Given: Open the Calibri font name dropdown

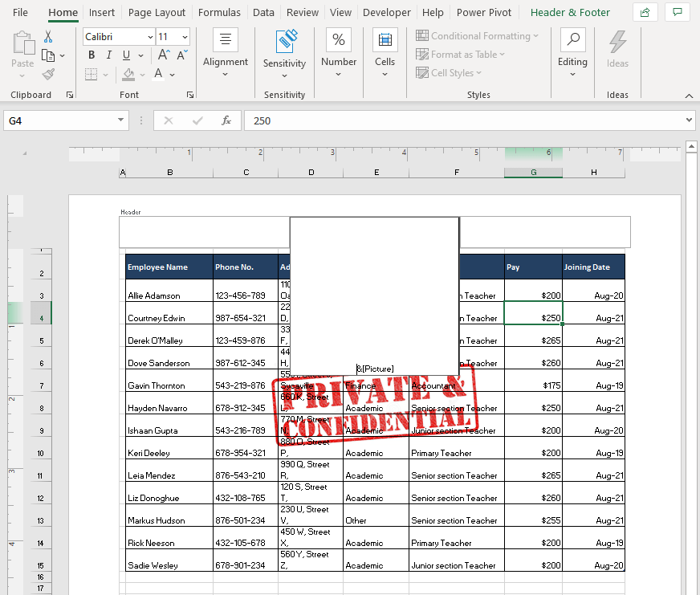Looking at the screenshot, I should tap(153, 36).
